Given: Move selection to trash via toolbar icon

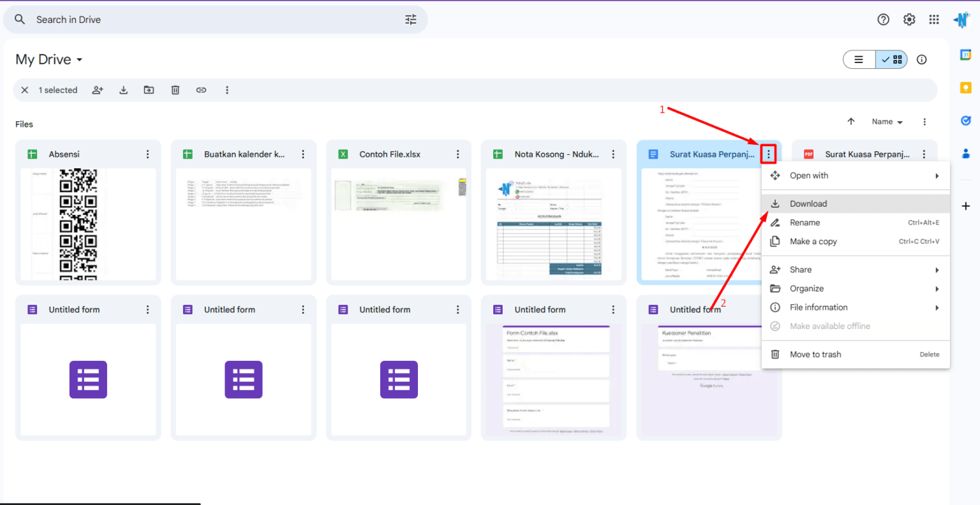Looking at the screenshot, I should (x=175, y=90).
